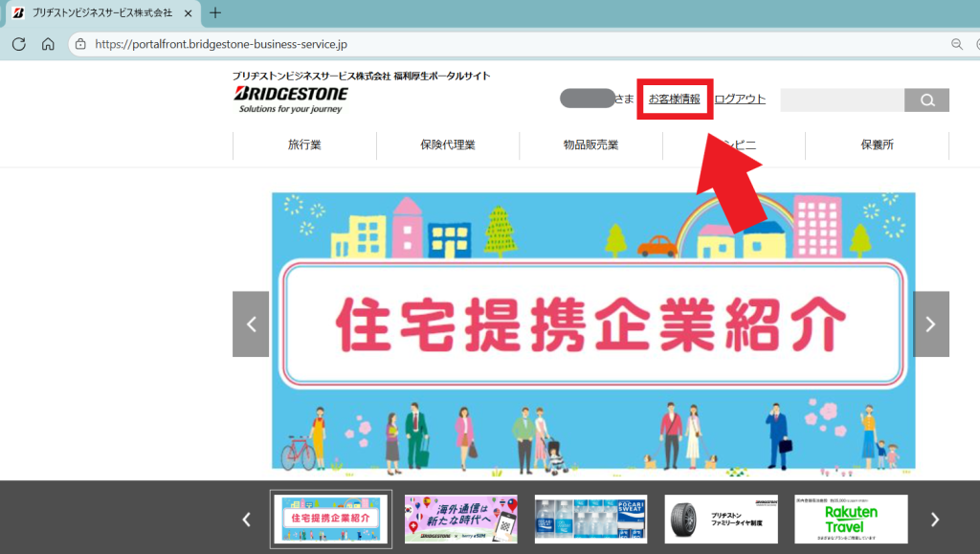Select the Rakuten Travel thumbnail
Image resolution: width=980 pixels, height=554 pixels.
[851, 520]
